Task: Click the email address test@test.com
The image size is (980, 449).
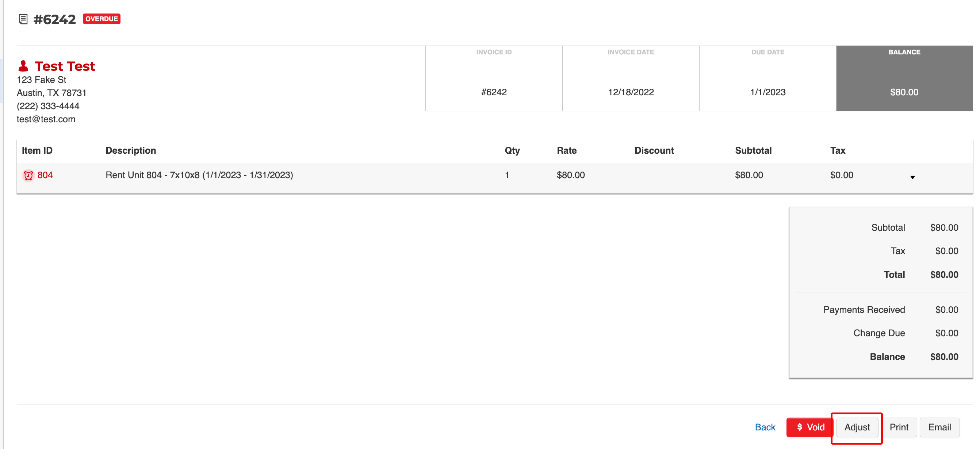Action: tap(46, 119)
